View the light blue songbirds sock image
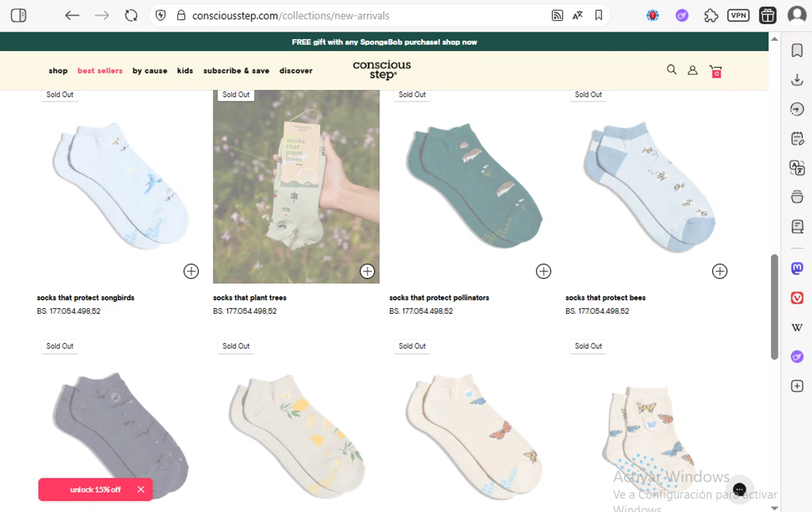 point(120,186)
